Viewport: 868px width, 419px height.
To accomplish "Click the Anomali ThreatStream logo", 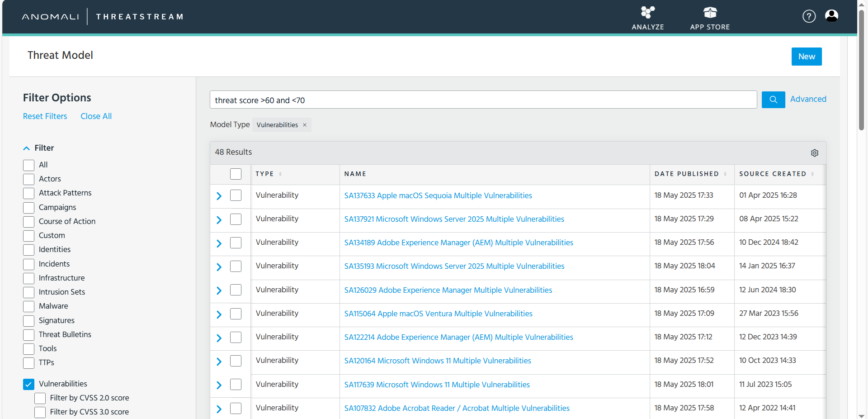I will [102, 17].
